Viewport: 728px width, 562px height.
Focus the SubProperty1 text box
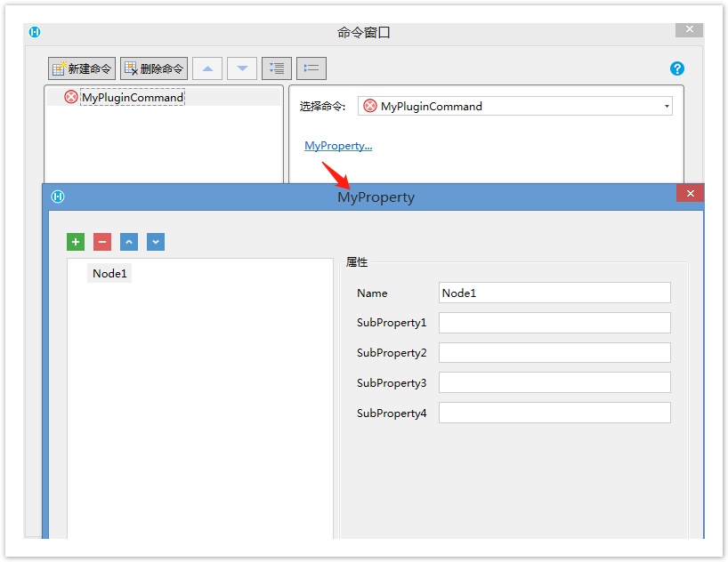554,323
